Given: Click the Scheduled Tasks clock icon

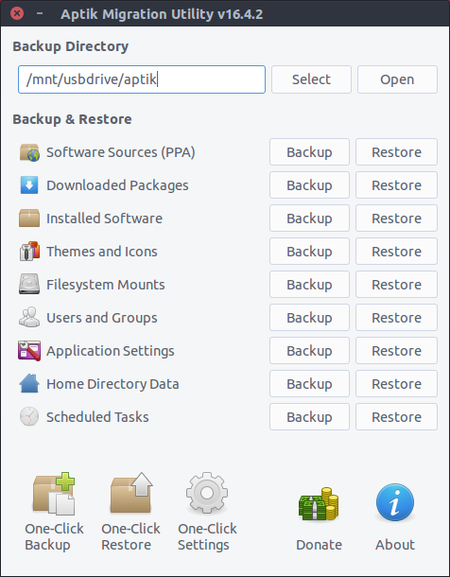Looking at the screenshot, I should 29,417.
